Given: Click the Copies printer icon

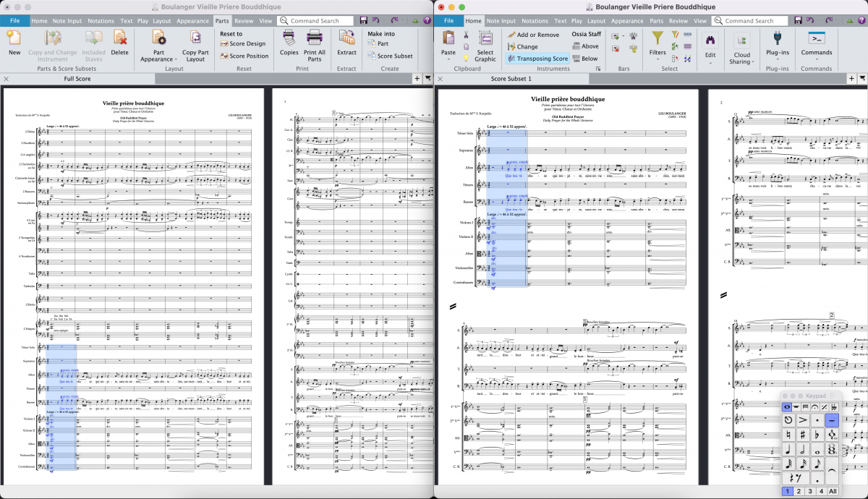Looking at the screenshot, I should coord(289,38).
